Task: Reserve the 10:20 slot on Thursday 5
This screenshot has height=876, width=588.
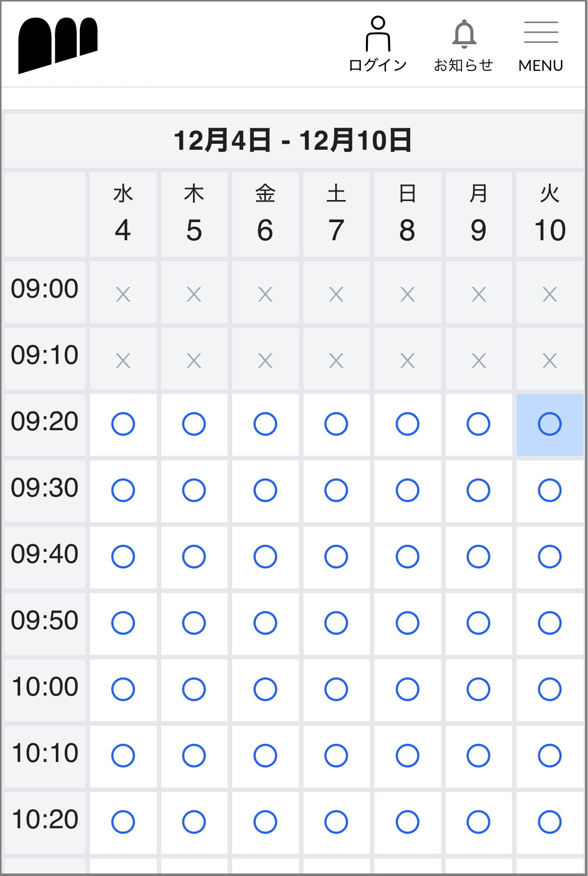Action: pyautogui.click(x=194, y=822)
